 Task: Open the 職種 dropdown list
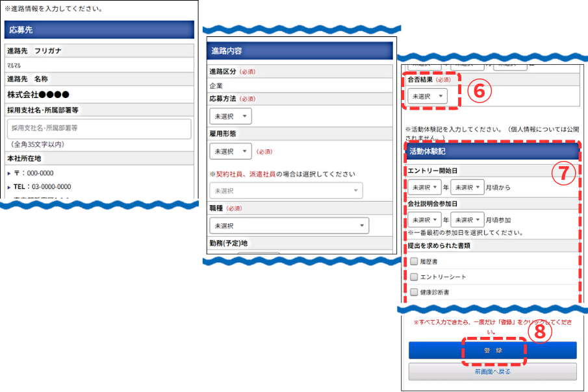click(288, 226)
